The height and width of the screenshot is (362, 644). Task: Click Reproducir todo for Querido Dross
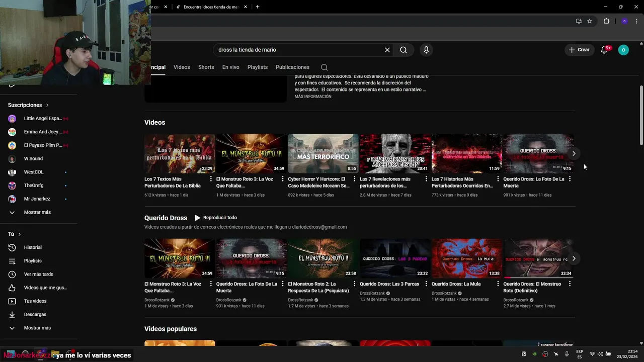coord(216,218)
